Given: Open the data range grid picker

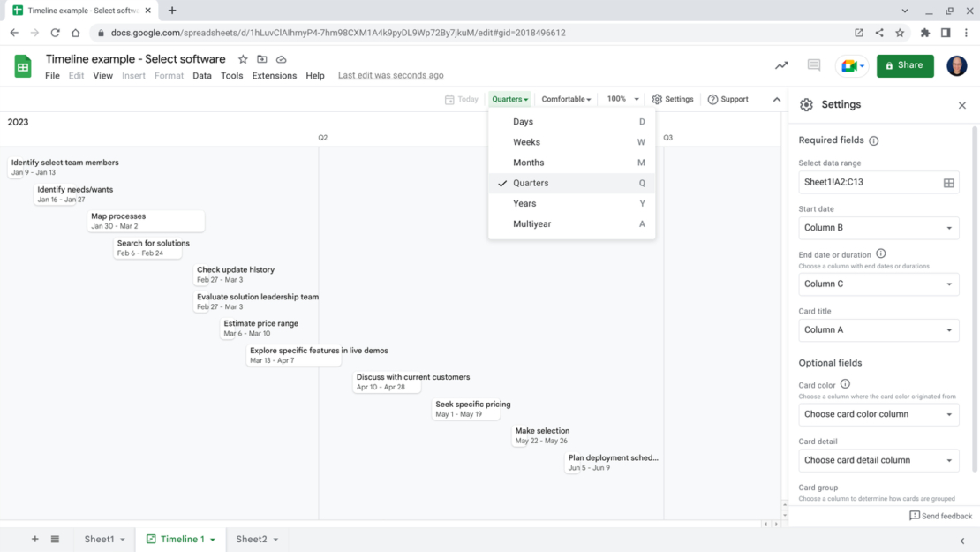Looking at the screenshot, I should tap(949, 182).
